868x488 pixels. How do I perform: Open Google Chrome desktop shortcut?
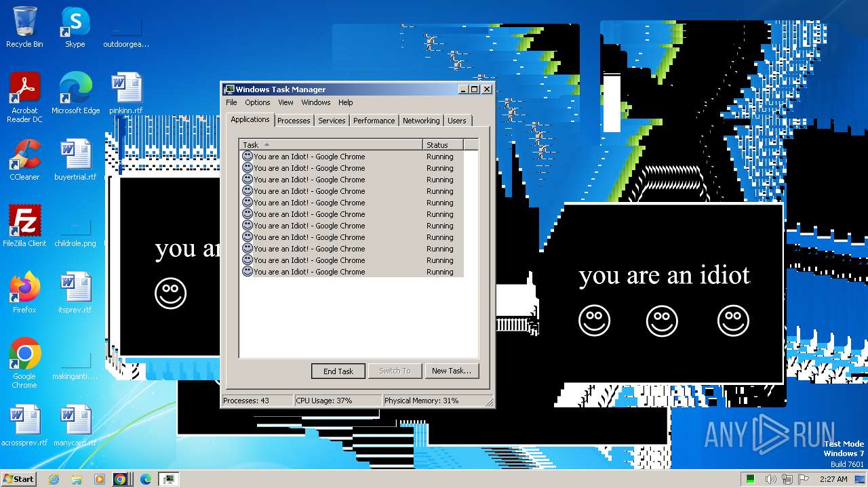pos(24,364)
